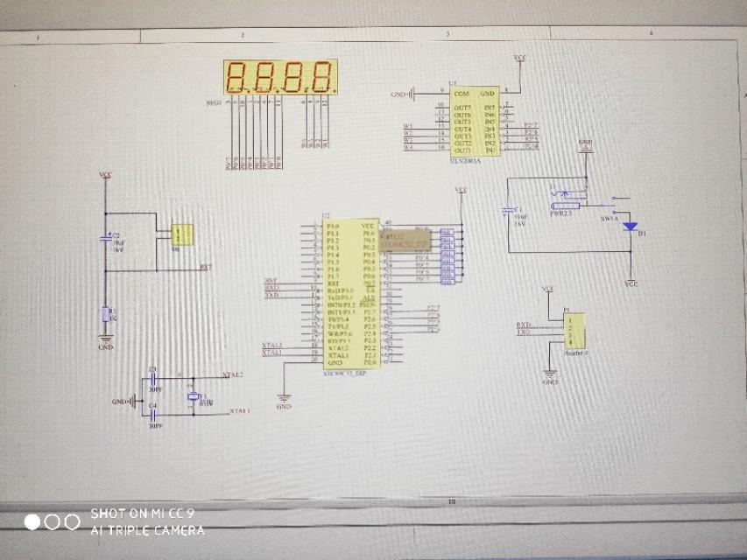Image resolution: width=747 pixels, height=560 pixels.
Task: Select capacitor C1 in the power circuit
Action: point(508,211)
